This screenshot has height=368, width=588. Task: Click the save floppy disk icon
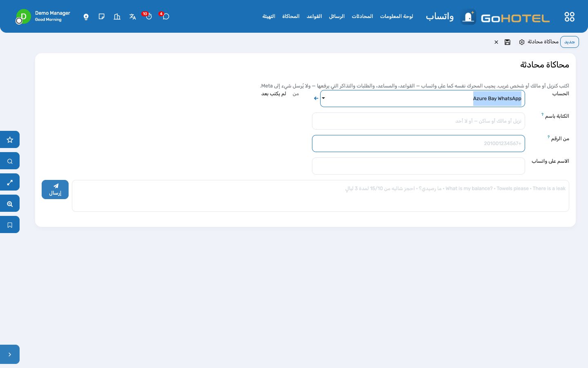(508, 42)
